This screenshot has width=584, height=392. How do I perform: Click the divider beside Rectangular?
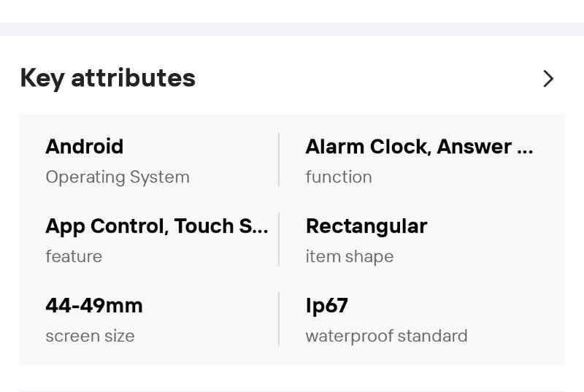[279, 239]
